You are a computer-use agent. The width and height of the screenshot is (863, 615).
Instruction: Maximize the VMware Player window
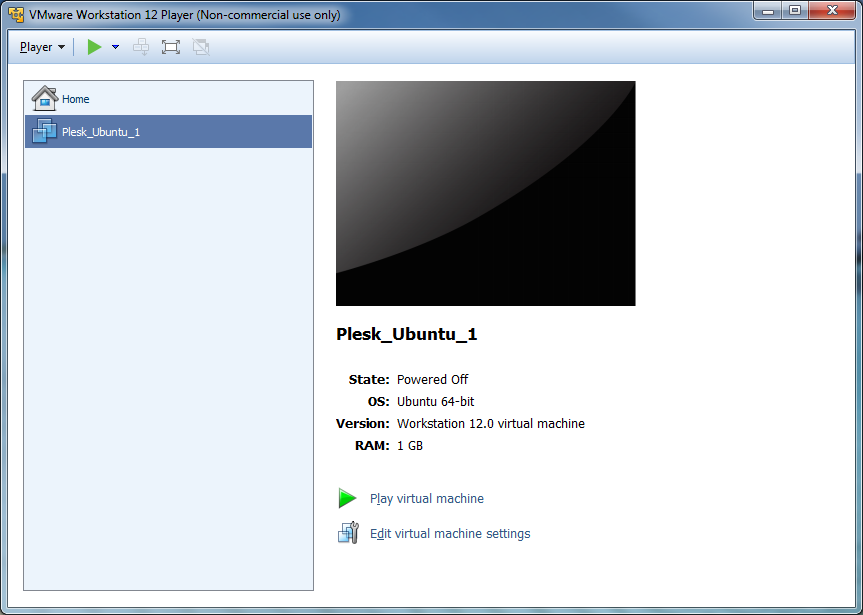click(x=795, y=11)
